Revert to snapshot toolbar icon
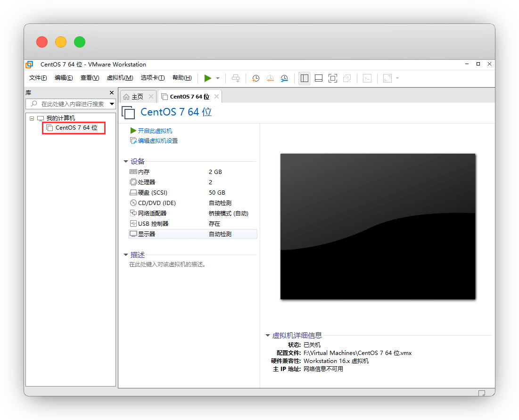This screenshot has height=420, width=519. (x=270, y=78)
